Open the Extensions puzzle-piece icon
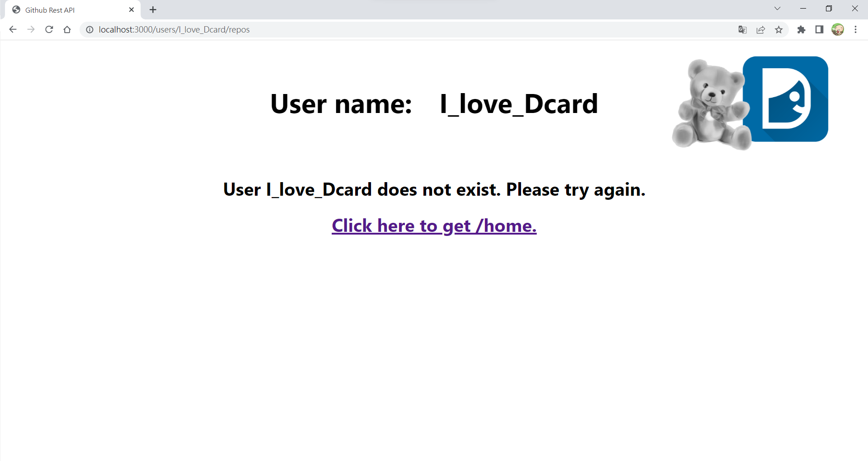The height and width of the screenshot is (461, 868). click(802, 29)
